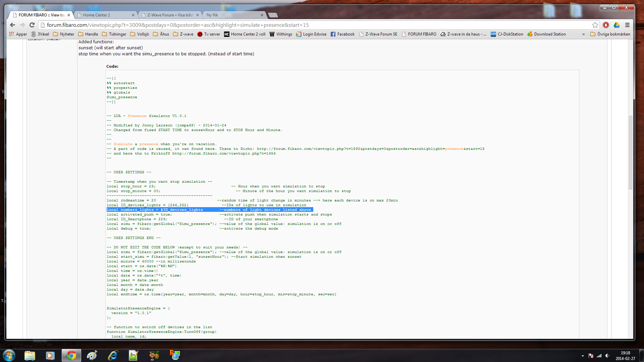Bookmark this page with the star icon
The image size is (644, 362).
point(595,25)
